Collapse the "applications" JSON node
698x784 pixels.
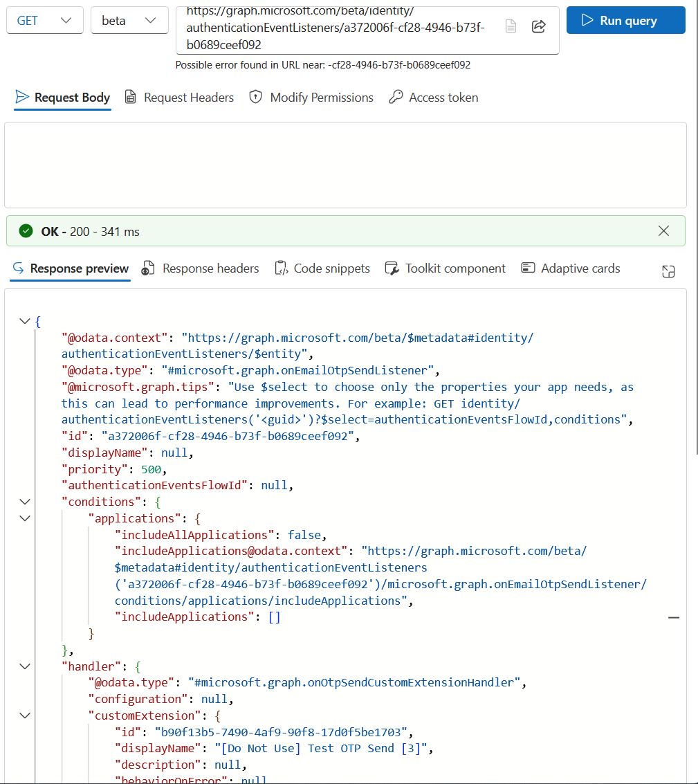tap(24, 518)
